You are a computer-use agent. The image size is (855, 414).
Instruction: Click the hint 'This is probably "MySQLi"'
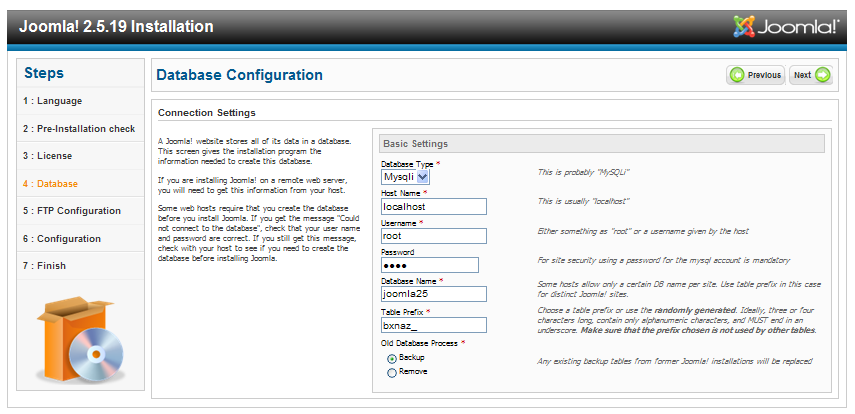tap(584, 172)
